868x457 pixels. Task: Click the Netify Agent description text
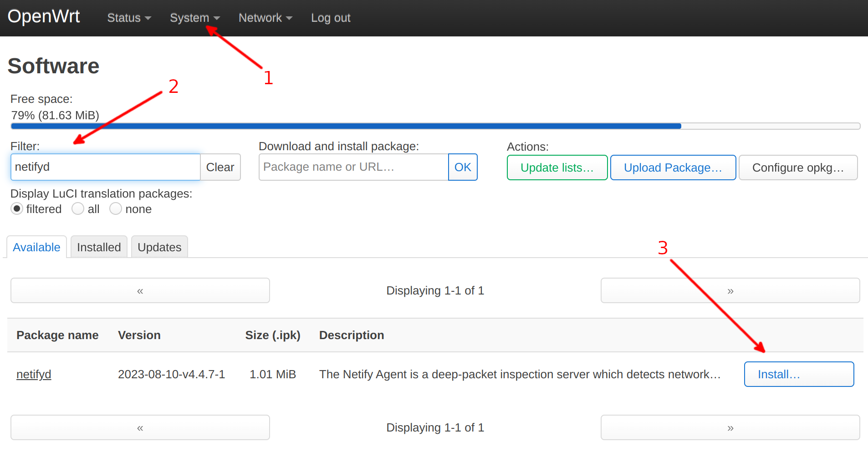[x=520, y=374]
